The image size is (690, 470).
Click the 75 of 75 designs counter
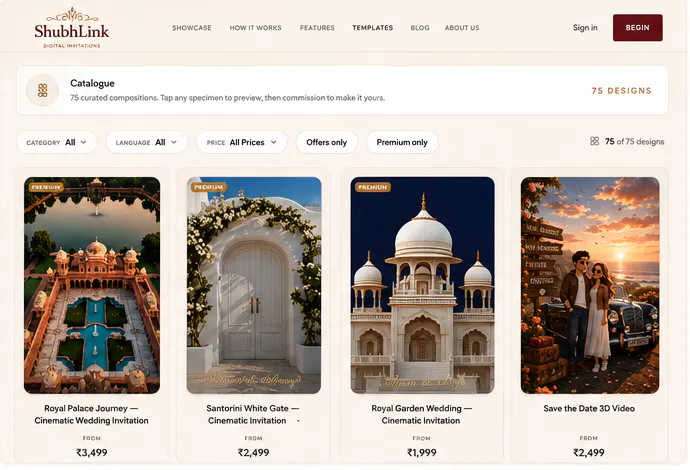coord(635,141)
